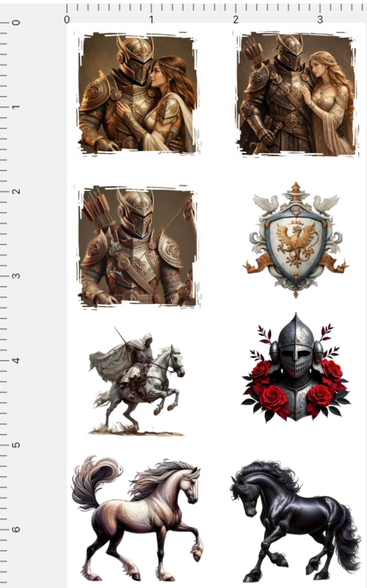Click the number 0 on top ruler

(67, 20)
